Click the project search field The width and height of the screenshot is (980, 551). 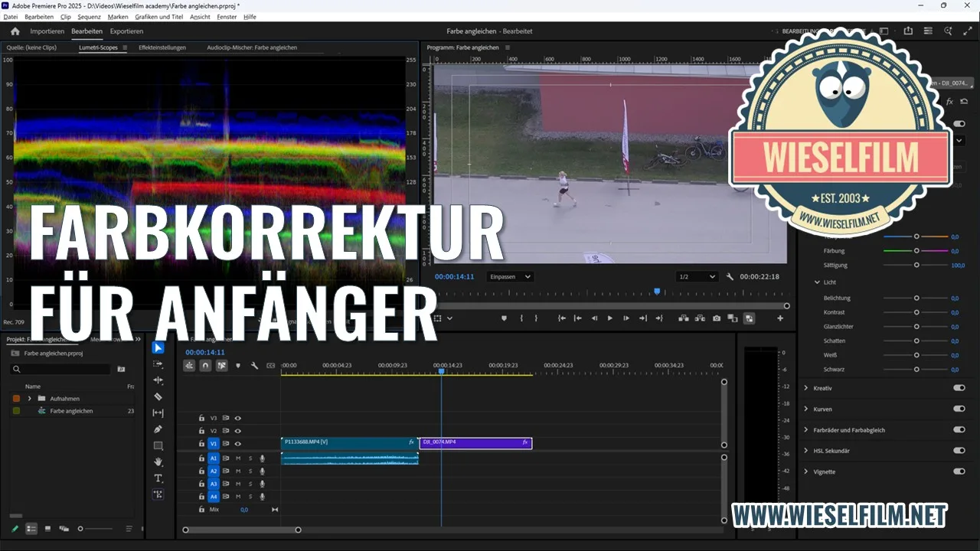tap(60, 369)
